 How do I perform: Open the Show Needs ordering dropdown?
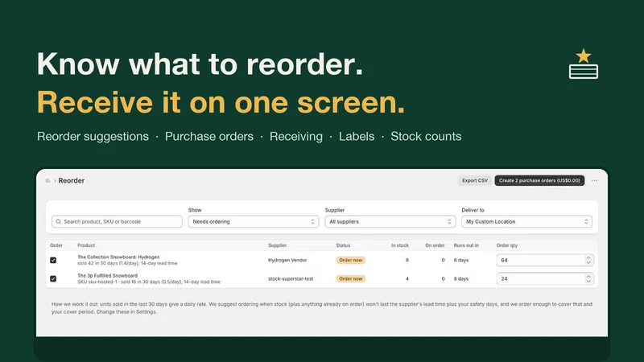[254, 222]
